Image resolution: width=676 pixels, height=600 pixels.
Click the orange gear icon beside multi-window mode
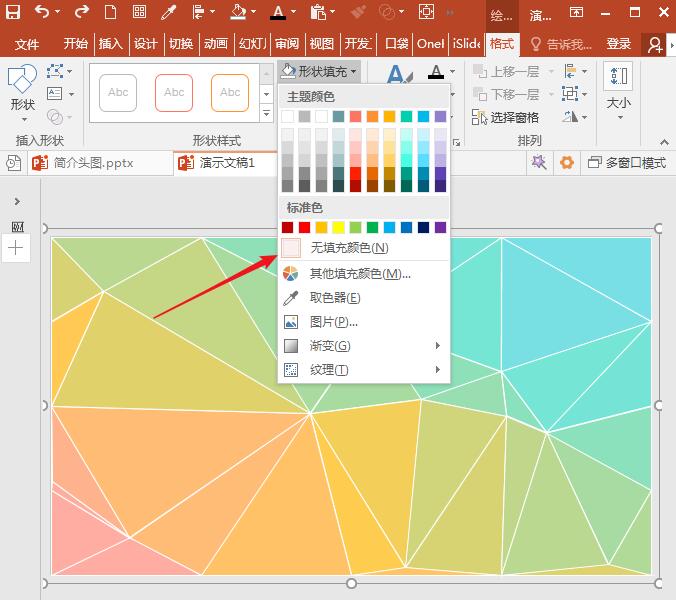[567, 162]
